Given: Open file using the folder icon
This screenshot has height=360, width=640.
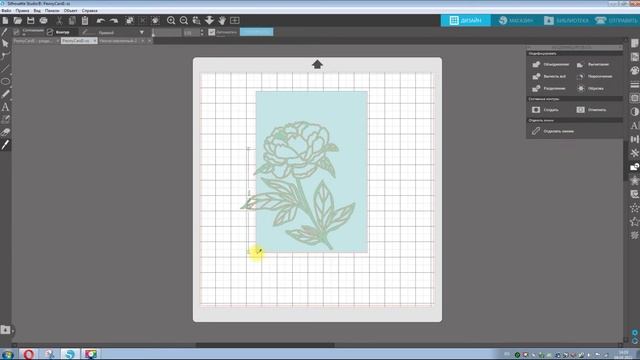Looking at the screenshot, I should pos(18,20).
